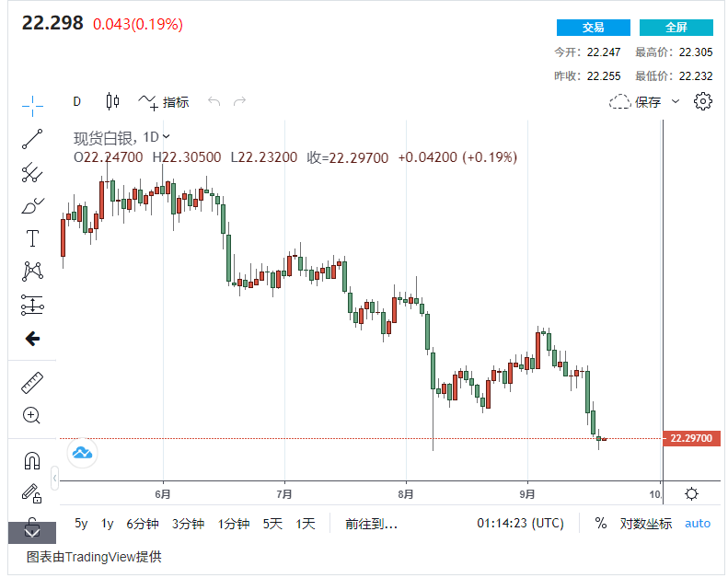Toggle percent scale on the price axis
The height and width of the screenshot is (578, 728).
(601, 523)
